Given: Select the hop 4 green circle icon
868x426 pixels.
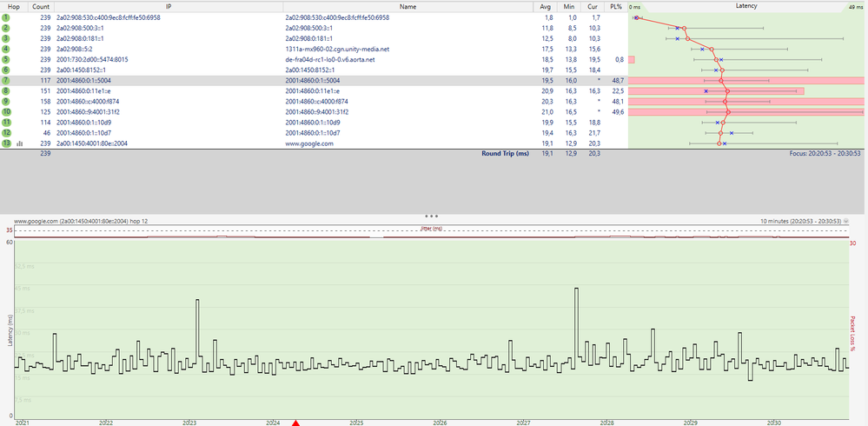Looking at the screenshot, I should click(x=6, y=49).
